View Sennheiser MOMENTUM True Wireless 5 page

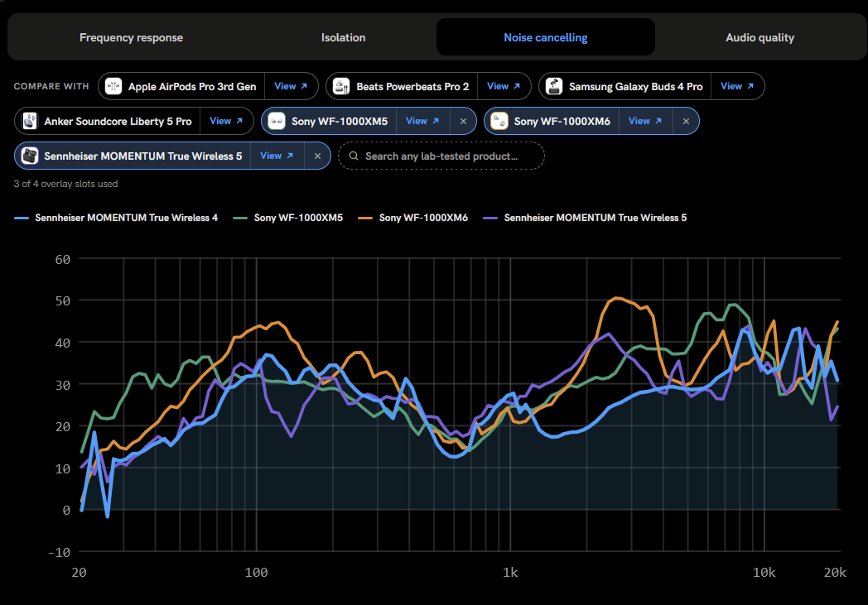pyautogui.click(x=277, y=156)
